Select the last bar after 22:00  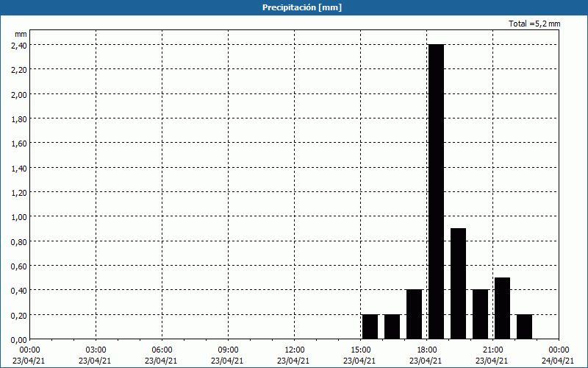(x=524, y=327)
